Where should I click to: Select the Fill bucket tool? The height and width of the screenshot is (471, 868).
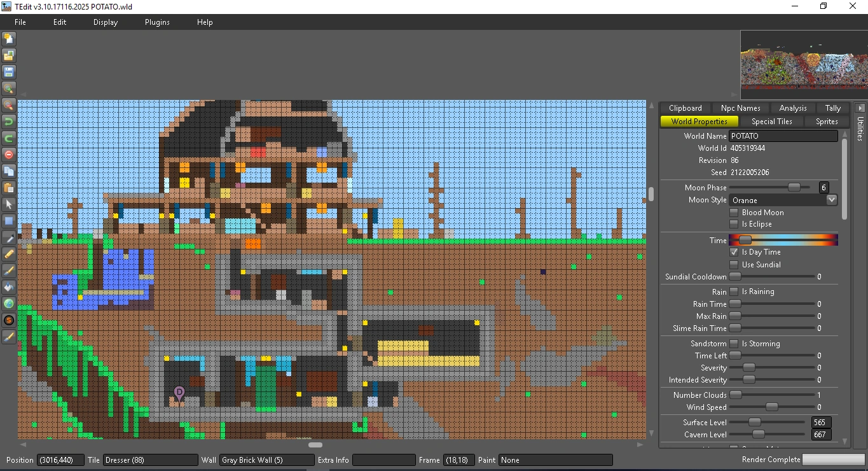pos(9,287)
